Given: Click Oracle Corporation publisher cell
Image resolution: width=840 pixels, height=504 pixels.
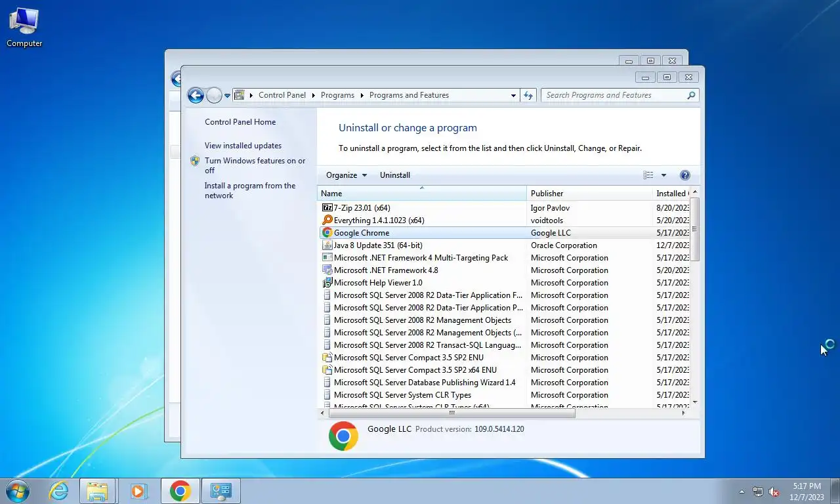Looking at the screenshot, I should (x=564, y=245).
